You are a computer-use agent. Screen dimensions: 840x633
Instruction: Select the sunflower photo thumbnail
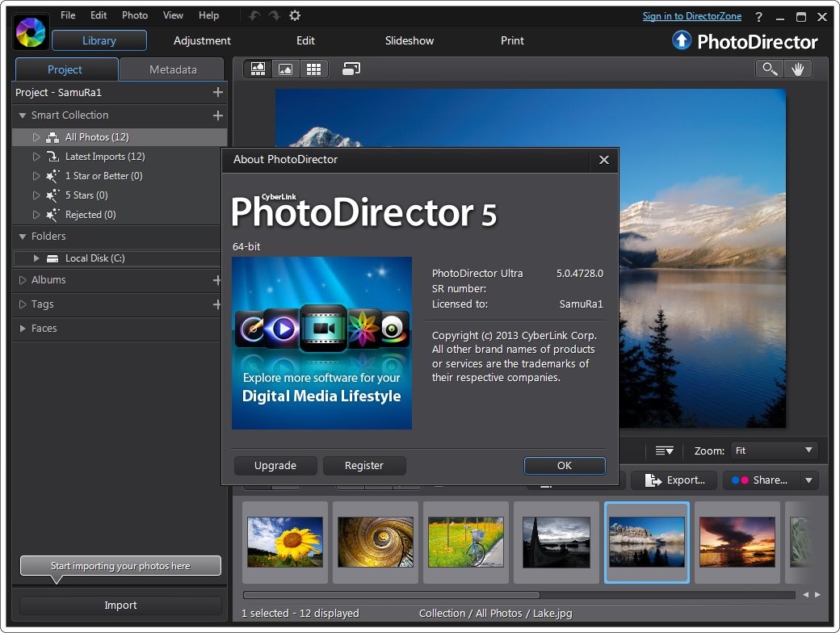(285, 542)
